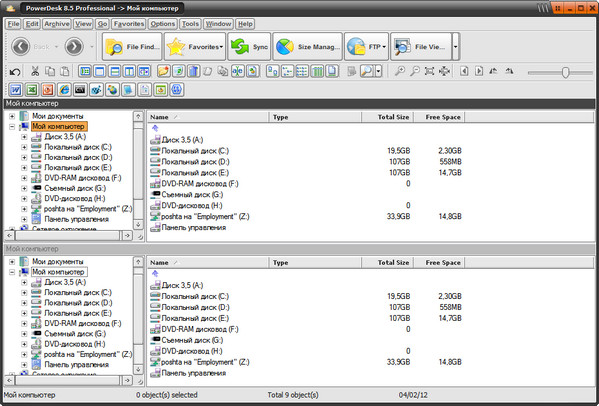
Task: Select Локальный диск (D:) in upper file list
Action: pos(190,162)
